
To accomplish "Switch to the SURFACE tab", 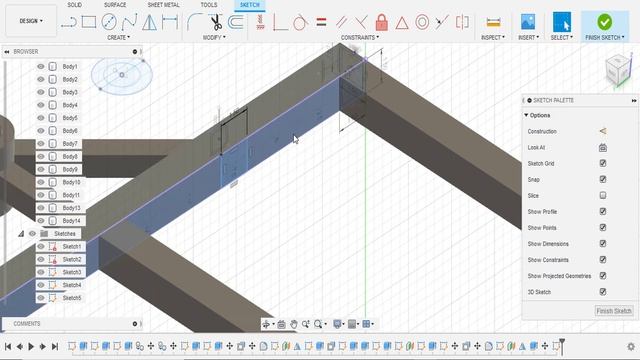I will [115, 5].
